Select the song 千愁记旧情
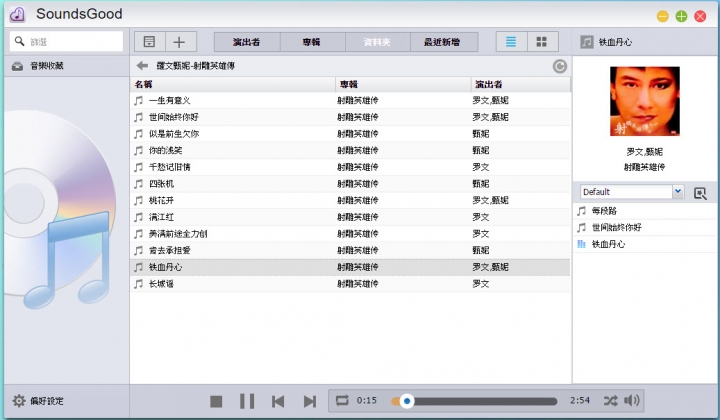Image resolution: width=720 pixels, height=420 pixels. pos(350,167)
